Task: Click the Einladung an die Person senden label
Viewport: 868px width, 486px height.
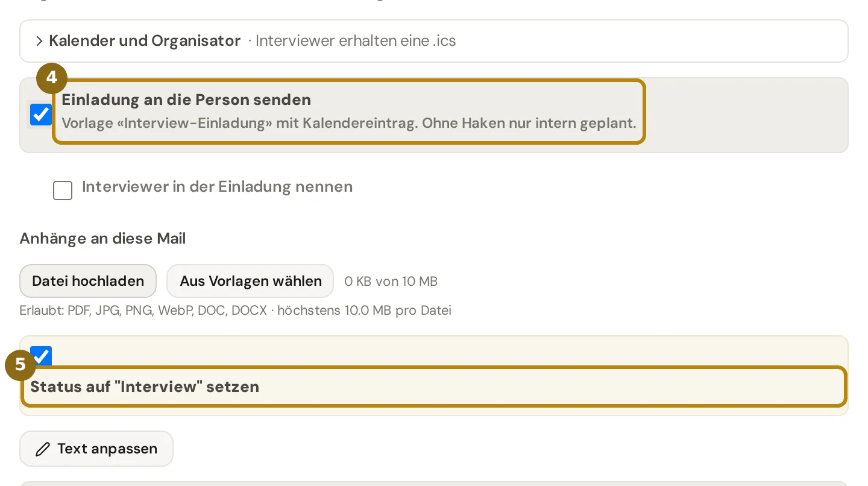Action: (x=186, y=99)
